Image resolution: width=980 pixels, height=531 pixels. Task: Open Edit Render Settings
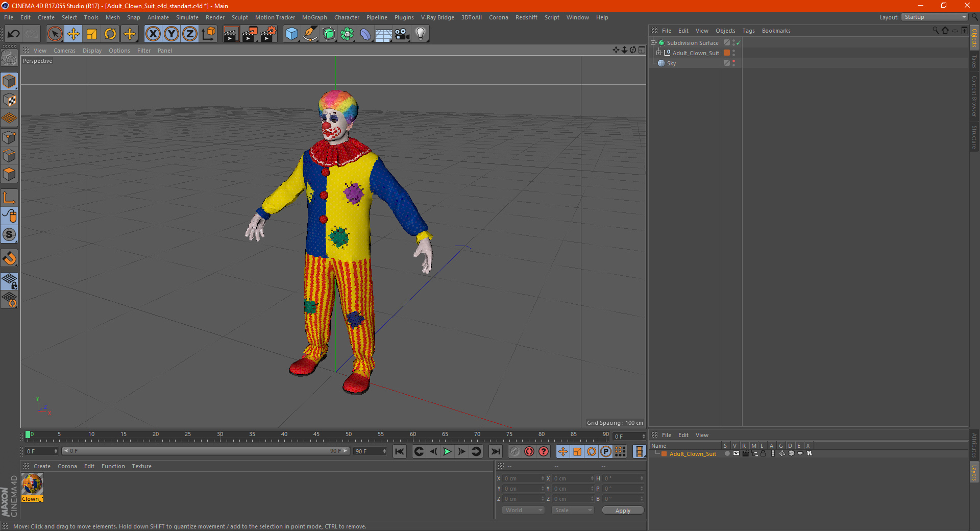coord(268,34)
